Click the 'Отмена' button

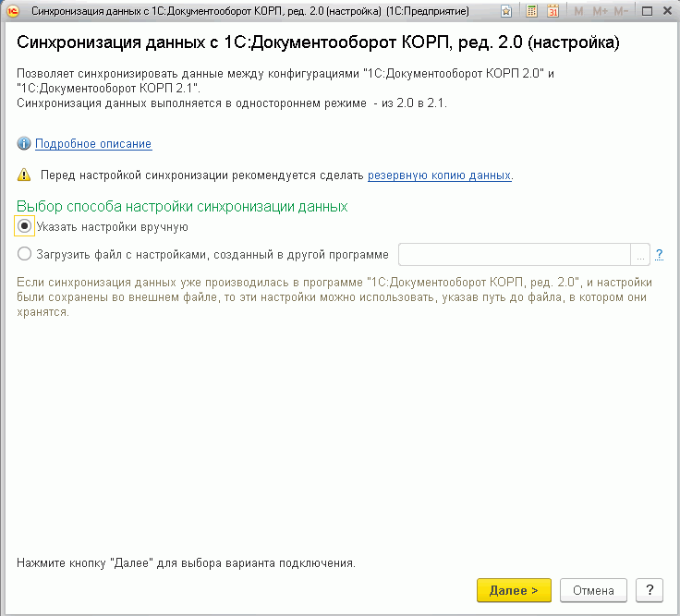coord(593,590)
